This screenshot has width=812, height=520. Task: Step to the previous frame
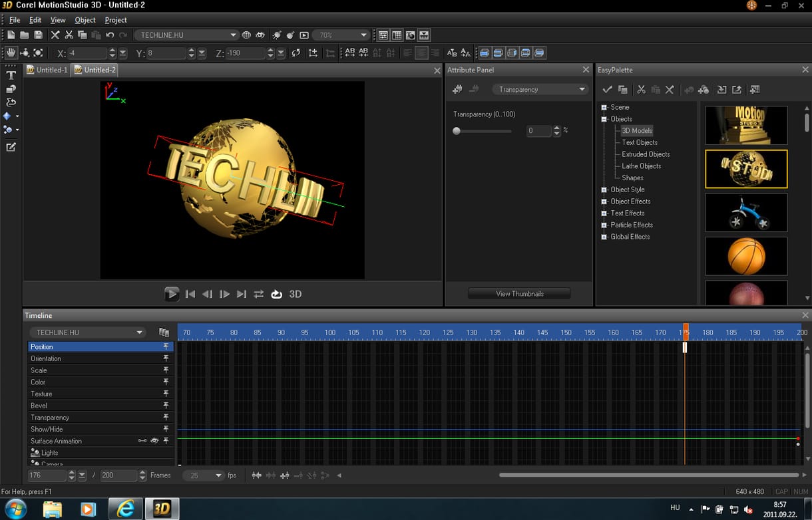[x=207, y=294]
